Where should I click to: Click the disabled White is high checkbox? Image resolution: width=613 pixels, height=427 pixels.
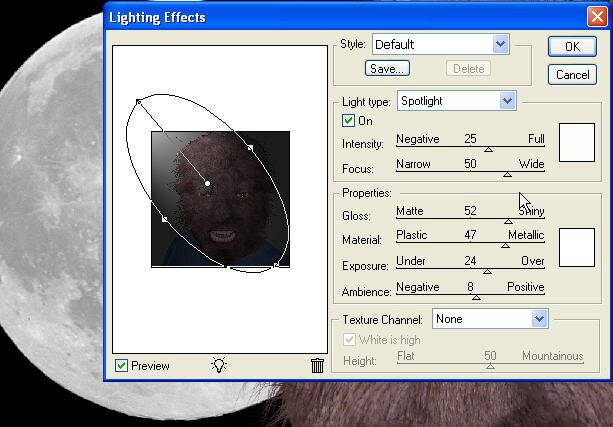coord(349,339)
